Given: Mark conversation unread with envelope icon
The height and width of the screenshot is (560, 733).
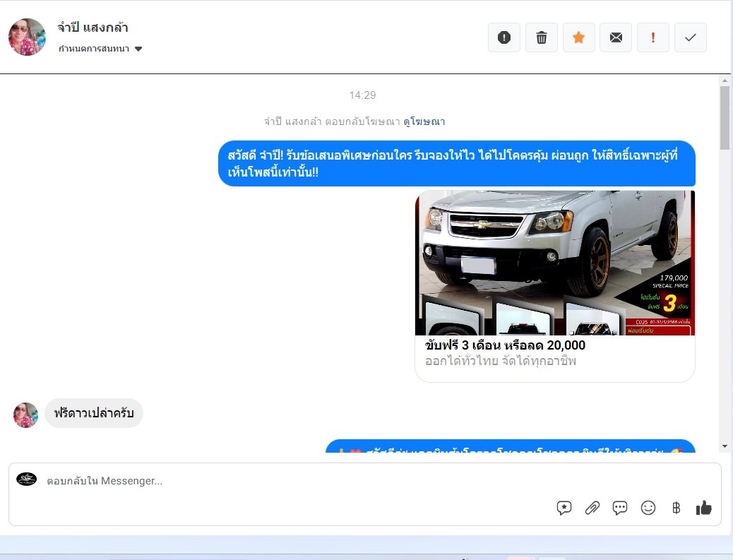Looking at the screenshot, I should tap(616, 37).
